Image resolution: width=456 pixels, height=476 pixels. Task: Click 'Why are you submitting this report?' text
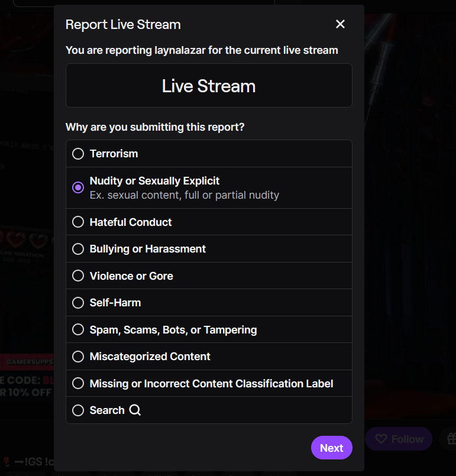tap(155, 127)
